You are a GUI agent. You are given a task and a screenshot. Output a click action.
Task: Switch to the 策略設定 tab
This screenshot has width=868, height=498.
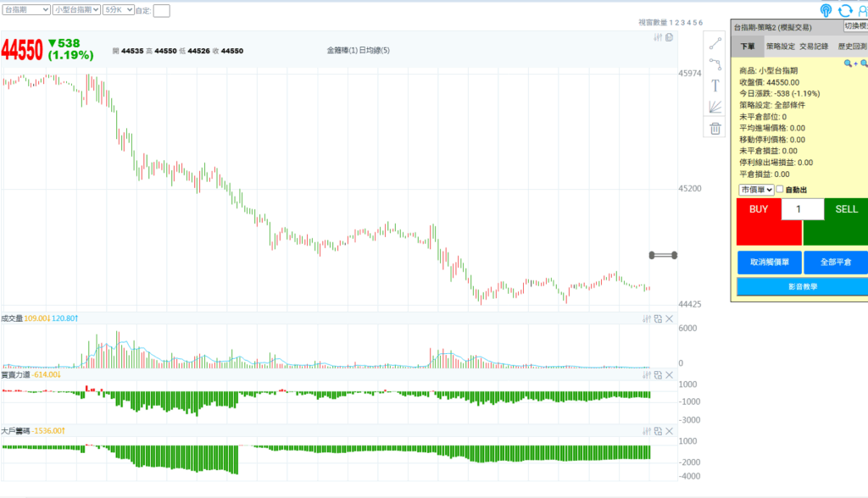click(x=781, y=47)
